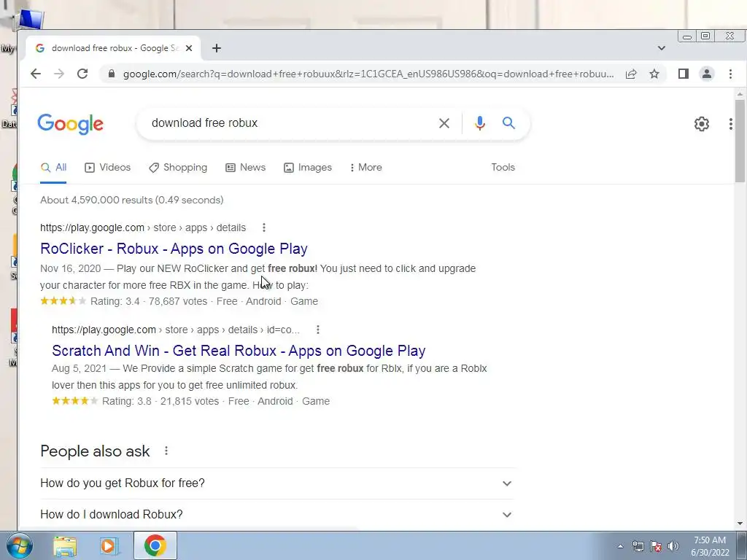747x560 pixels.
Task: Open the Google apps dots menu
Action: (730, 124)
